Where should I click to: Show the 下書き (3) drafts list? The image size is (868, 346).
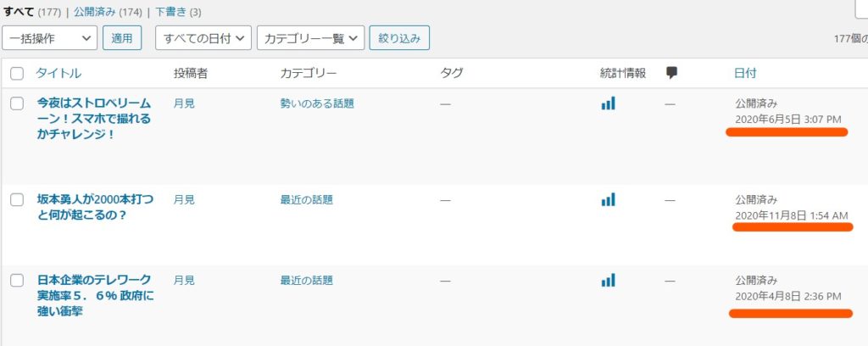[x=178, y=12]
